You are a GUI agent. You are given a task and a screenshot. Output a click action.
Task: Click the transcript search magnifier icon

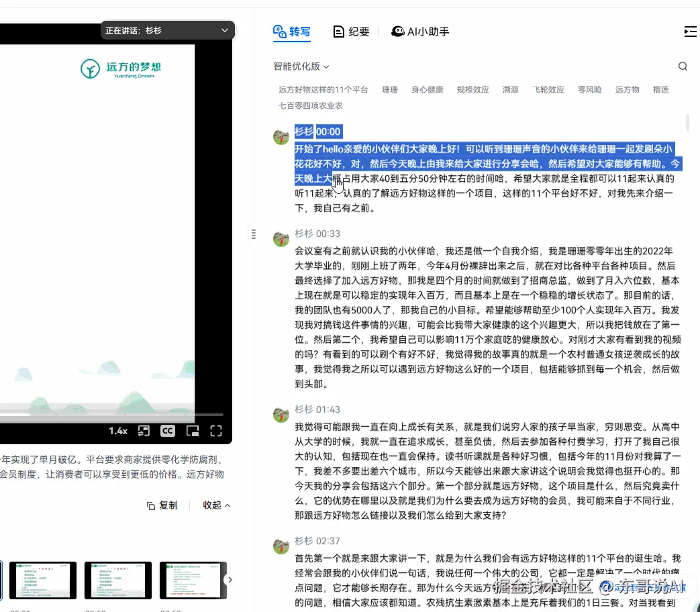click(x=683, y=66)
